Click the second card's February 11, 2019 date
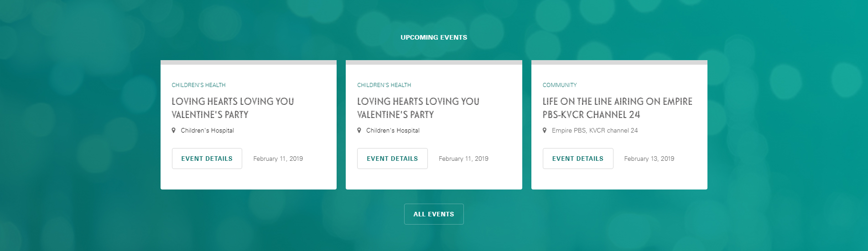The width and height of the screenshot is (868, 251). 463,159
